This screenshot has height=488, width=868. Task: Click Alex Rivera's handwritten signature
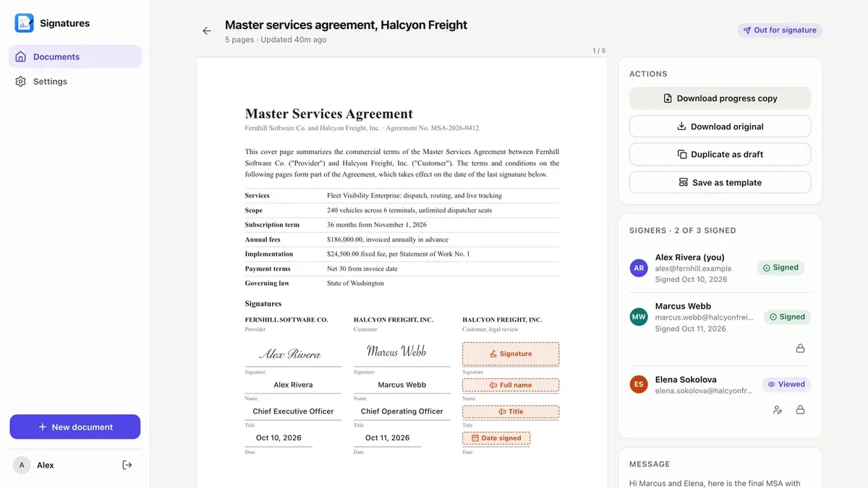290,354
